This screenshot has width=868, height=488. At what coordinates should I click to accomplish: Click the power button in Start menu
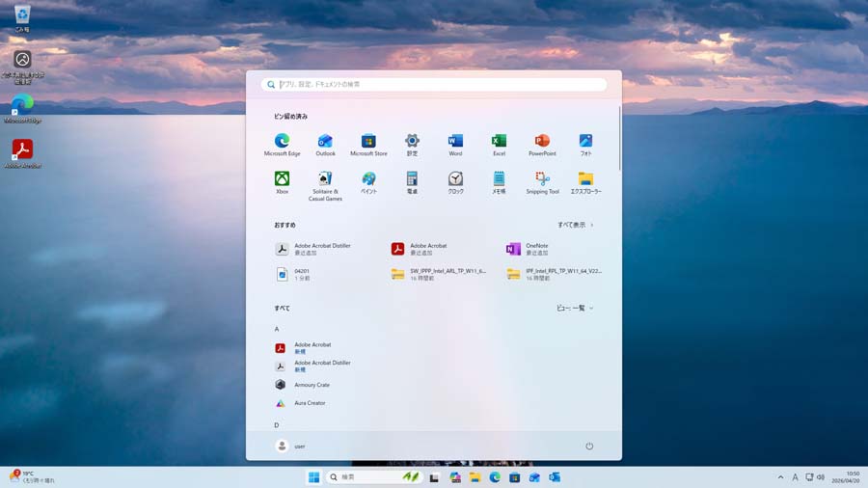click(x=589, y=446)
